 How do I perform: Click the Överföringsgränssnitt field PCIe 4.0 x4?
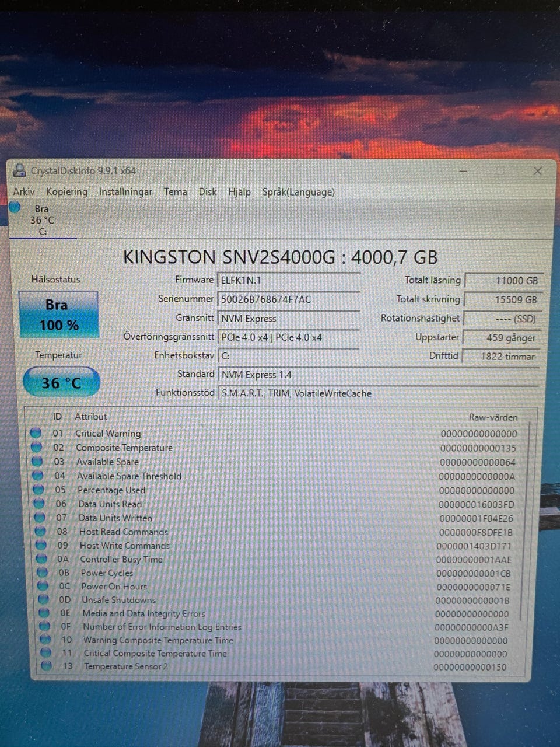pos(289,337)
